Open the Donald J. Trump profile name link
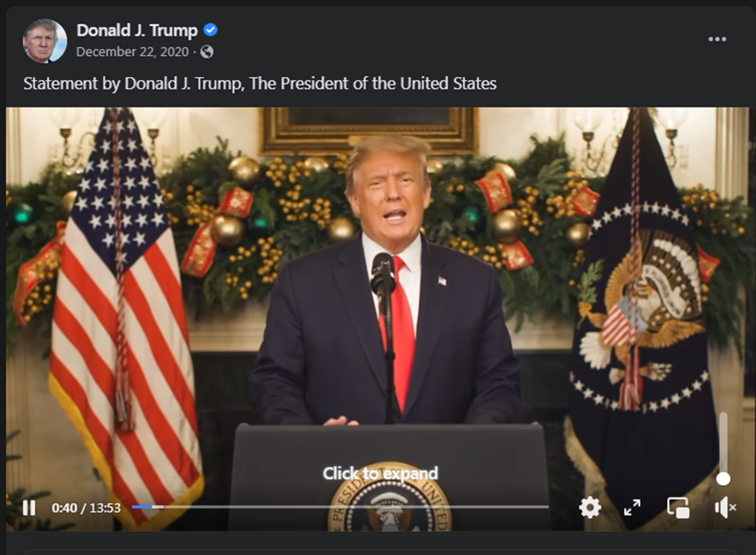 pyautogui.click(x=137, y=31)
